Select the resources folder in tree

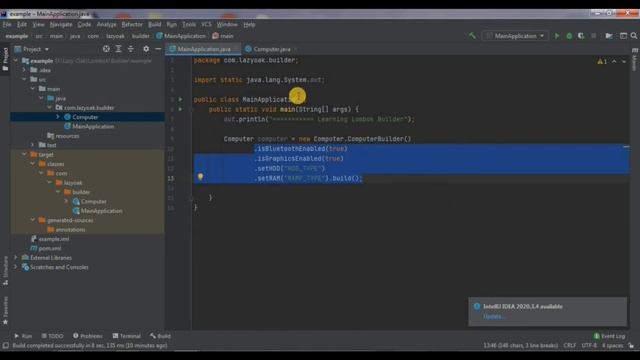tap(67, 136)
